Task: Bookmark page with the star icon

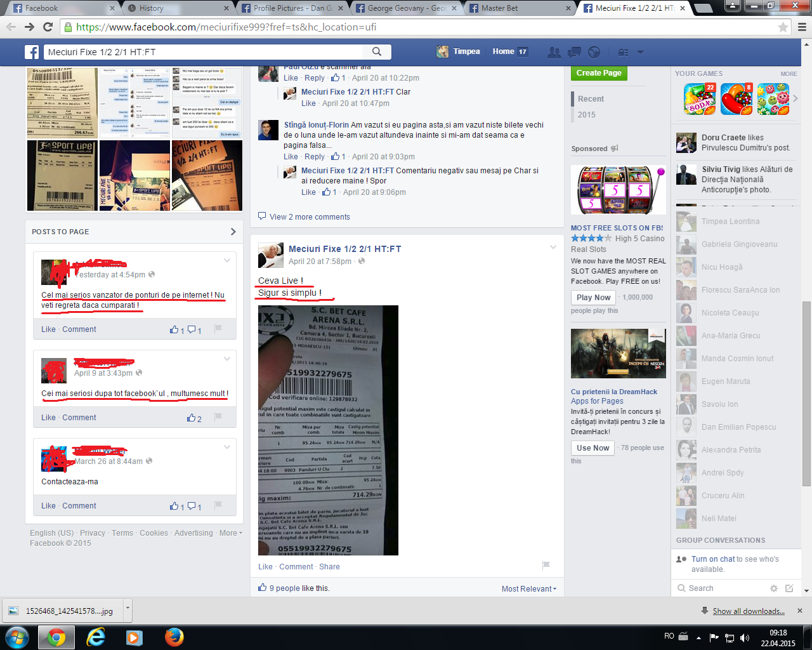Action: [783, 27]
